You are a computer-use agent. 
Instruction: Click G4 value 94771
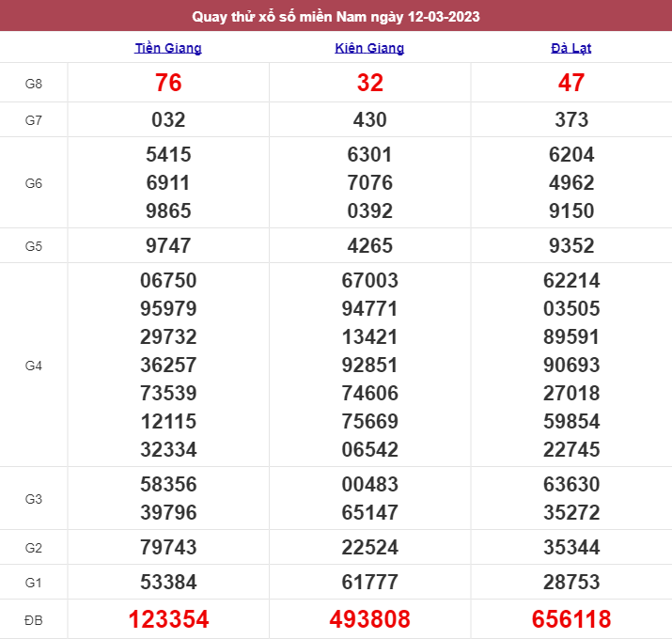click(x=370, y=308)
